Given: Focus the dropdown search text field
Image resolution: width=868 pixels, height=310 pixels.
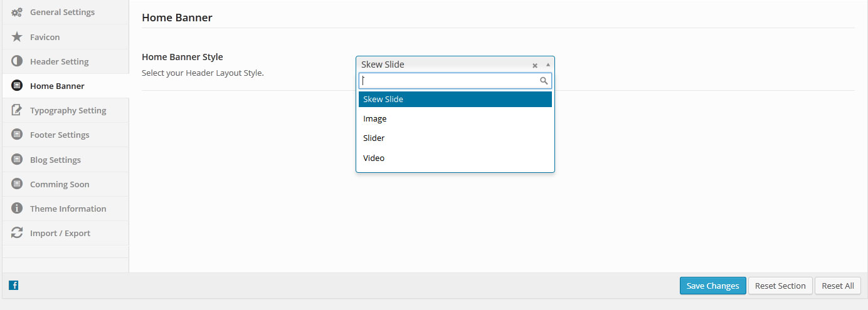Looking at the screenshot, I should 448,81.
